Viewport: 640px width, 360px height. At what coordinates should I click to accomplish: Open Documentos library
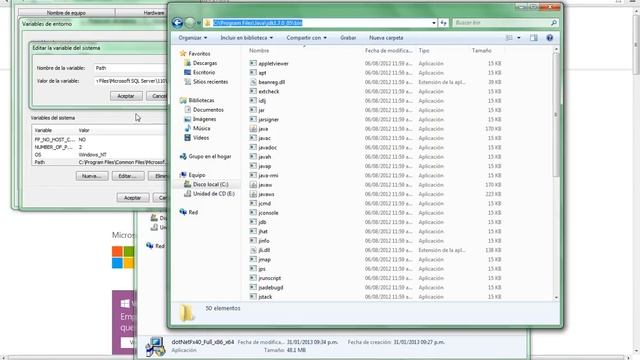tap(208, 109)
